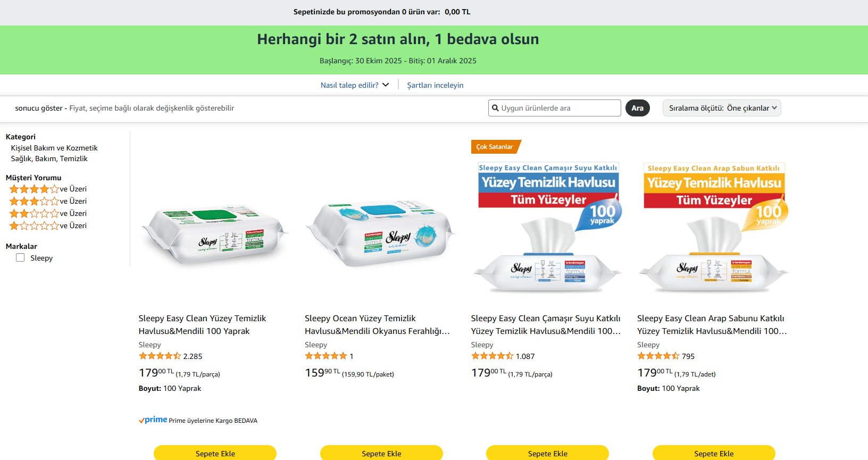Image resolution: width=868 pixels, height=460 pixels.
Task: Open the 'Şartları inceleyin' link
Action: click(x=435, y=85)
